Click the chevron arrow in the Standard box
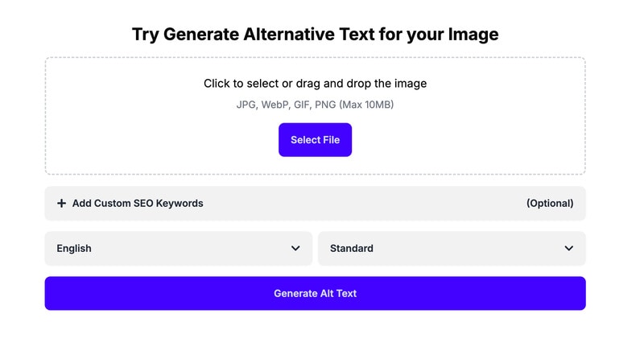The height and width of the screenshot is (355, 644). pos(569,249)
